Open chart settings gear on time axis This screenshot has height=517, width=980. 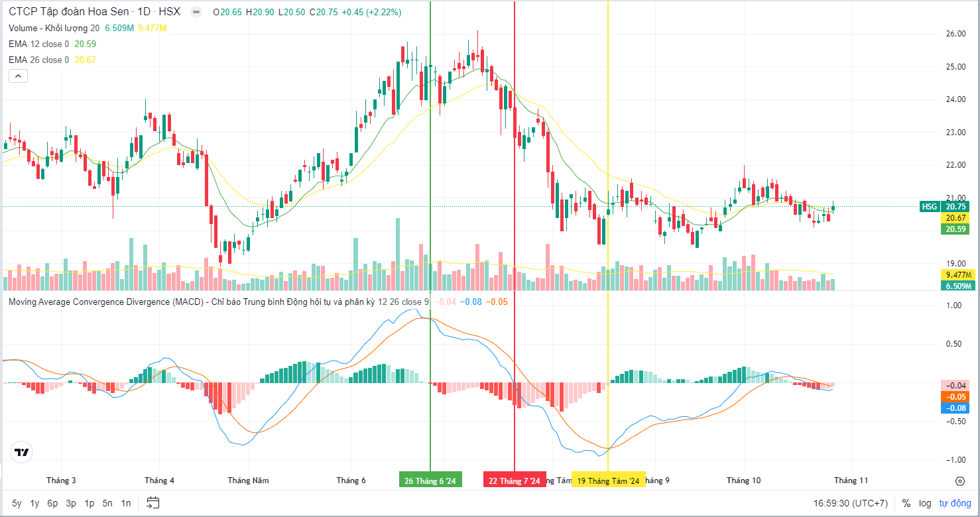959,481
